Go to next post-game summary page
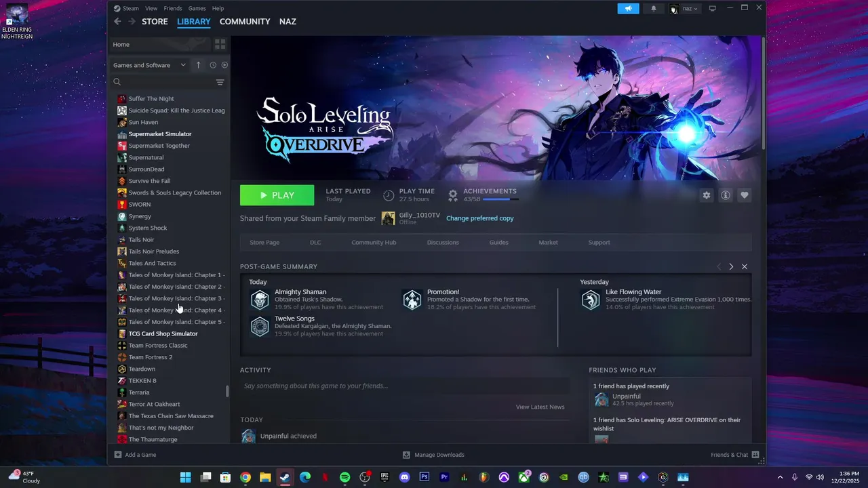This screenshot has width=868, height=488. pyautogui.click(x=731, y=266)
